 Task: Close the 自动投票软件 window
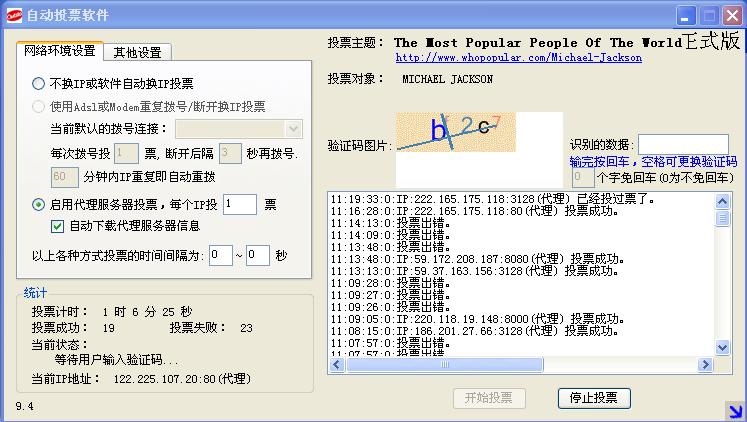tap(732, 16)
